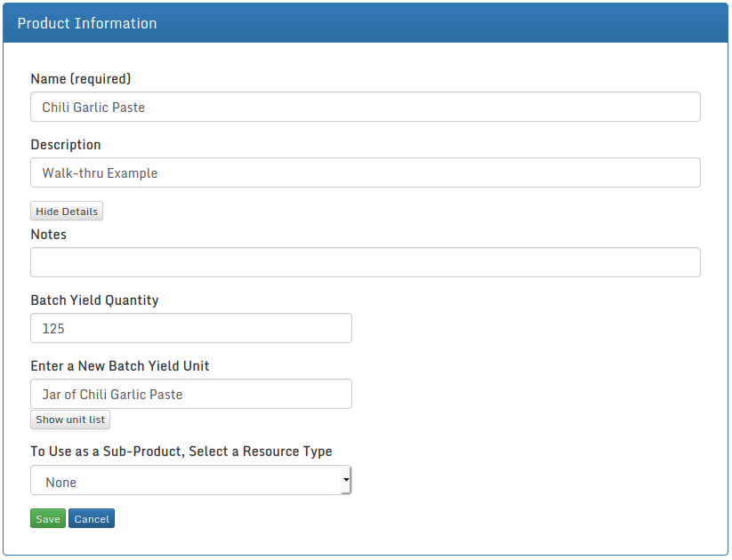
Task: Click the Resource Type dropdown arrow
Action: 345,481
